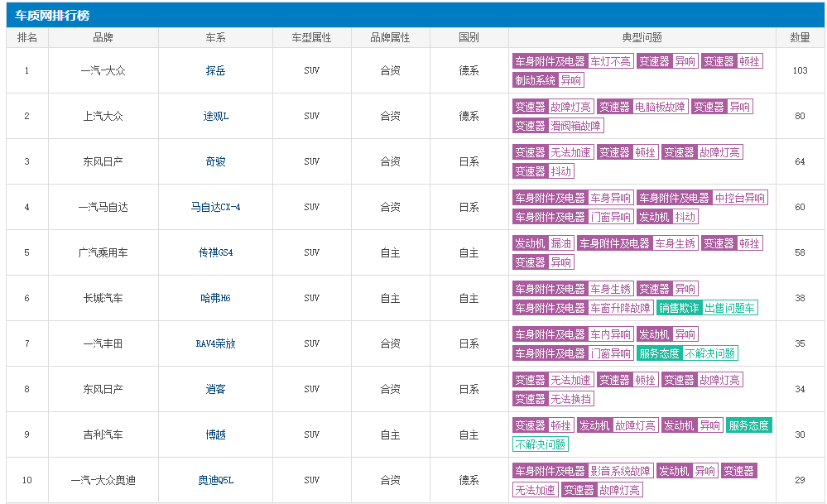The width and height of the screenshot is (827, 504).
Task: Select the 门窗异响 tag in 马自达CX-4 row
Action: coord(610,217)
